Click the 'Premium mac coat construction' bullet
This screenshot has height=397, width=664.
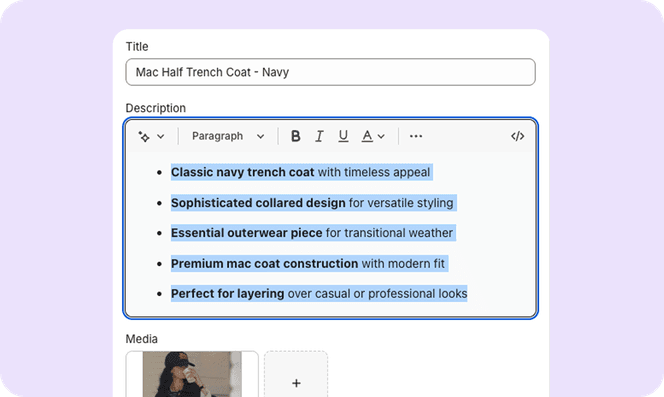308,264
